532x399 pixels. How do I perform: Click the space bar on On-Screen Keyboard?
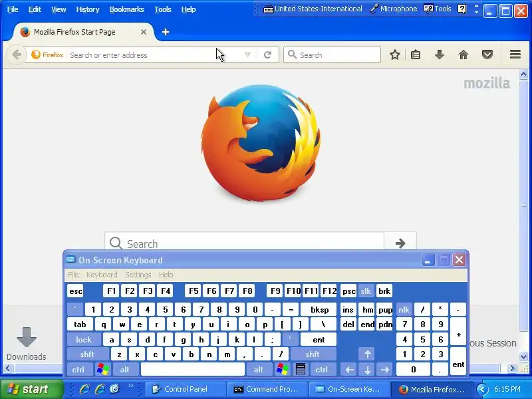[192, 370]
